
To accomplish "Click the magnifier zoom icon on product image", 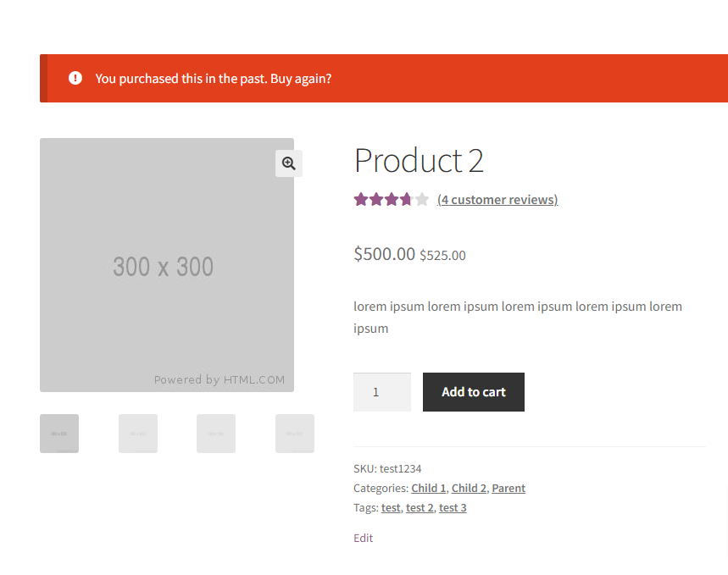I will click(289, 163).
